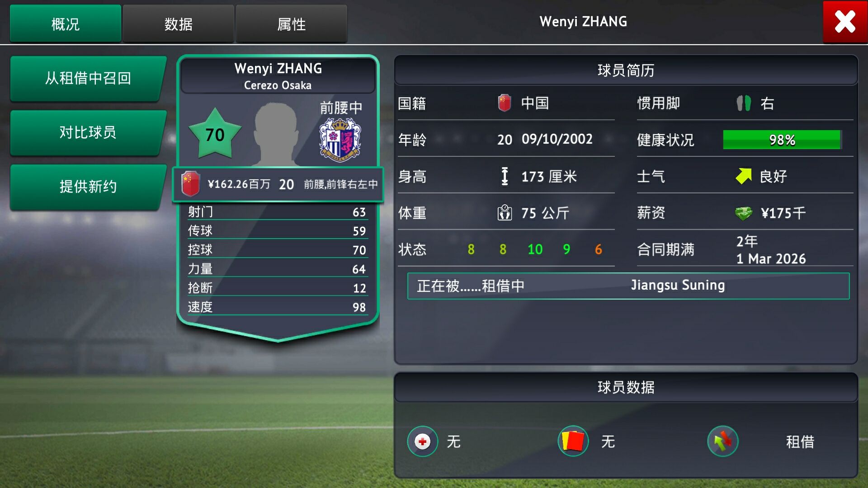Viewport: 868px width, 488px height.
Task: Click the yellow morale arrow icon
Action: point(743,176)
